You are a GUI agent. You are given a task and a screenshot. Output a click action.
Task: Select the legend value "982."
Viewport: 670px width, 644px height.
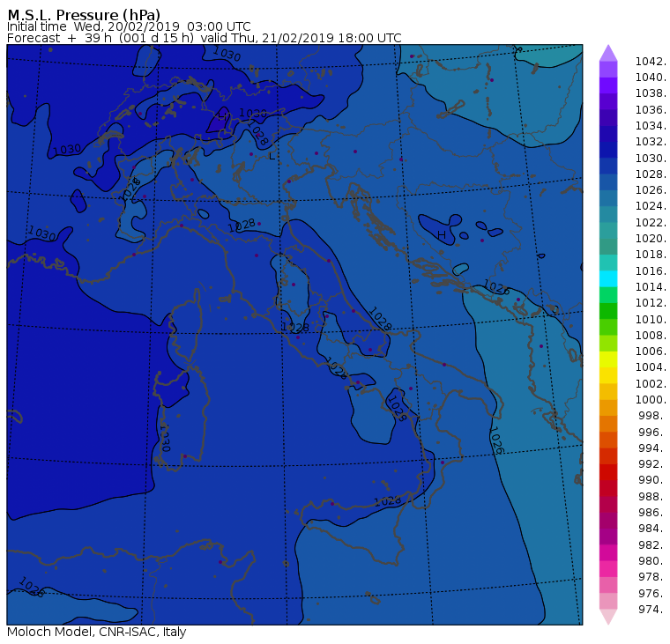[652, 544]
